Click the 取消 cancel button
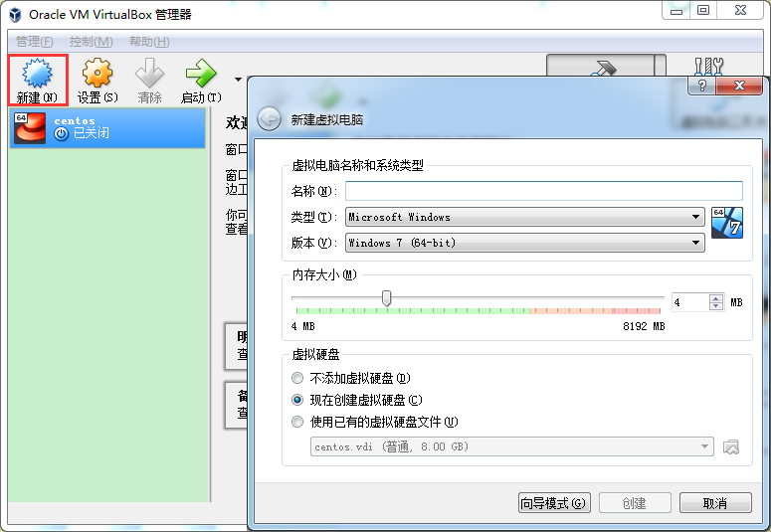The image size is (771, 532). click(x=715, y=503)
